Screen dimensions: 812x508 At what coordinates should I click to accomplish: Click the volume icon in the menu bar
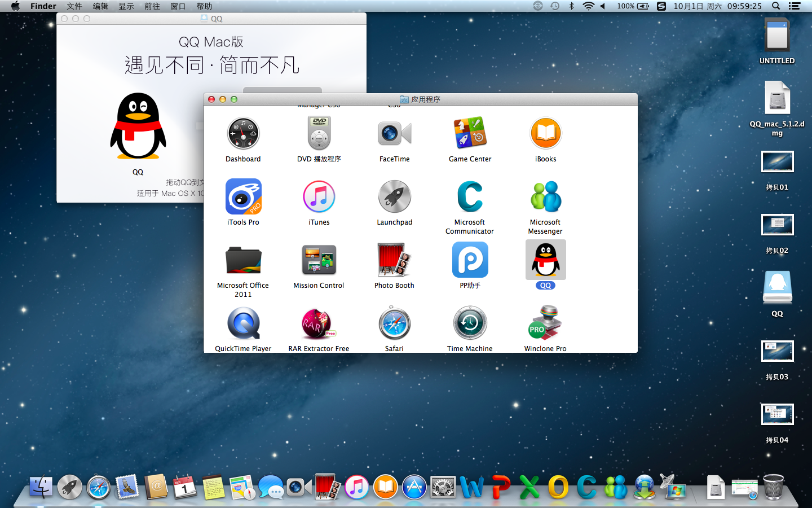[603, 6]
